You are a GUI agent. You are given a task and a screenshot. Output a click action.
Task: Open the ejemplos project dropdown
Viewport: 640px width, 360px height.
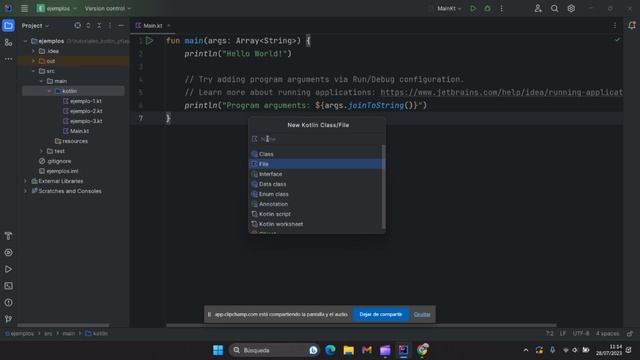pos(57,8)
